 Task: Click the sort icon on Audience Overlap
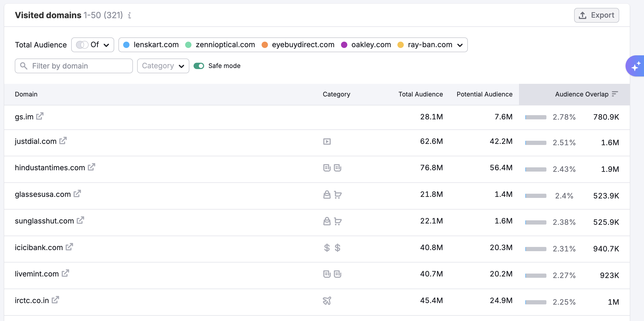point(615,94)
